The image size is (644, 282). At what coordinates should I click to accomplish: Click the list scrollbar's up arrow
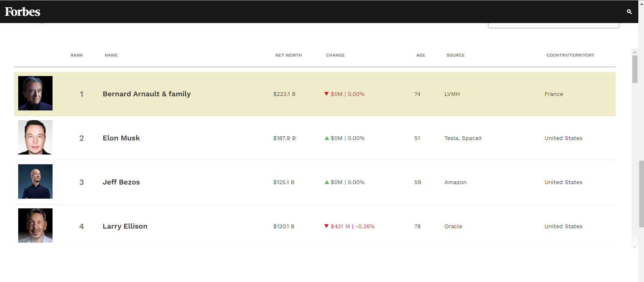(635, 52)
